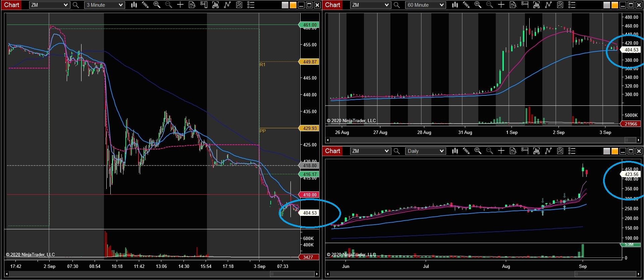This screenshot has width=644, height=280.
Task: Open drawing tools pencil in Daily chart
Action: tap(466, 151)
